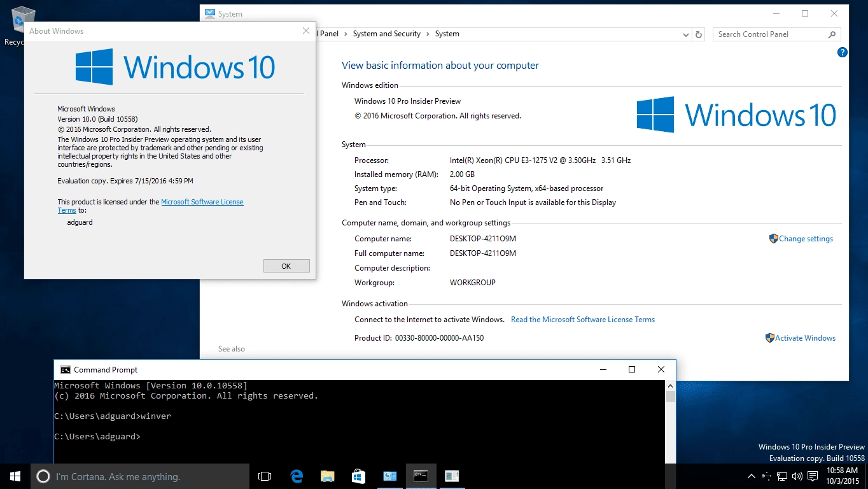Select System and Security breadcrumb

(x=387, y=34)
